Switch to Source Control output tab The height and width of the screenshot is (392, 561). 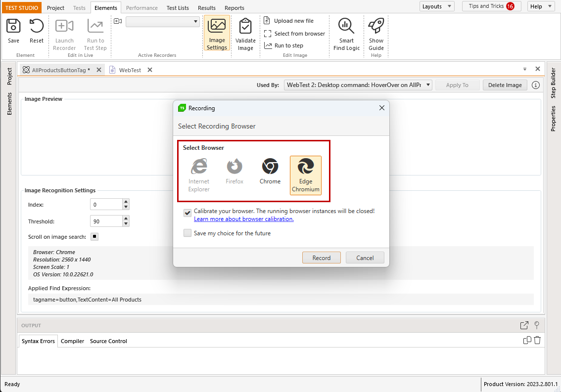pos(108,341)
